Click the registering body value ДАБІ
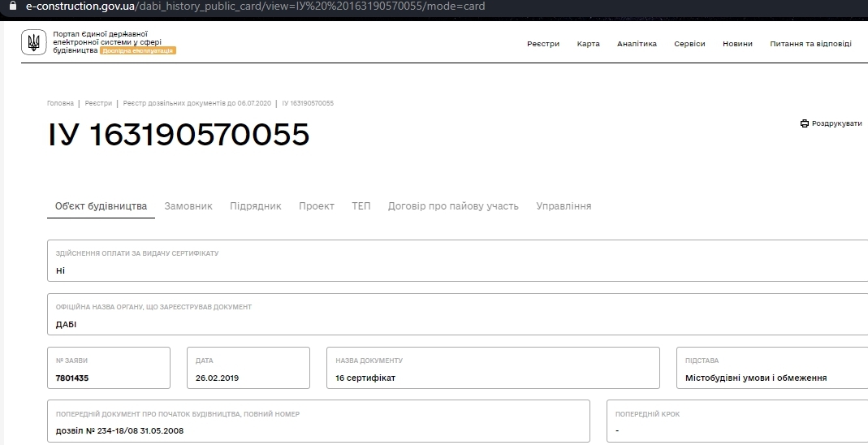This screenshot has height=445, width=868. 66,324
